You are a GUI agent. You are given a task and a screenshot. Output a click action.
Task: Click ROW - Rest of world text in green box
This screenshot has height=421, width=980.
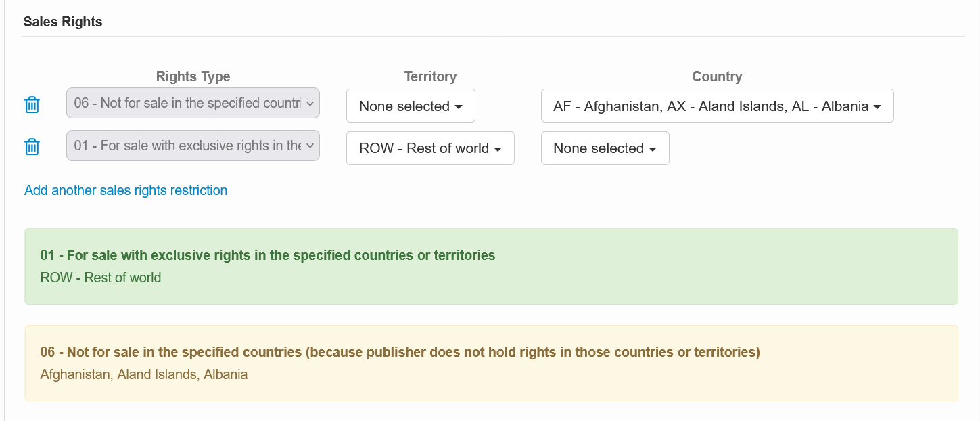pyautogui.click(x=101, y=278)
